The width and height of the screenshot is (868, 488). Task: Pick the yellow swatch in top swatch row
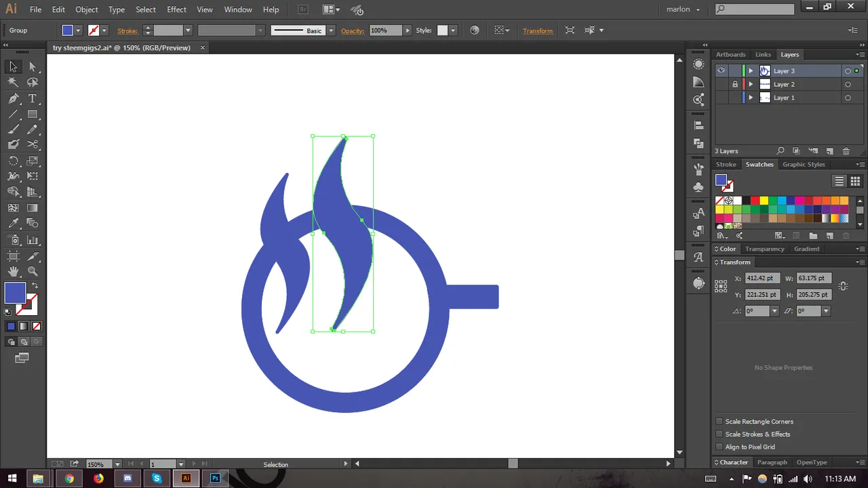click(x=764, y=201)
